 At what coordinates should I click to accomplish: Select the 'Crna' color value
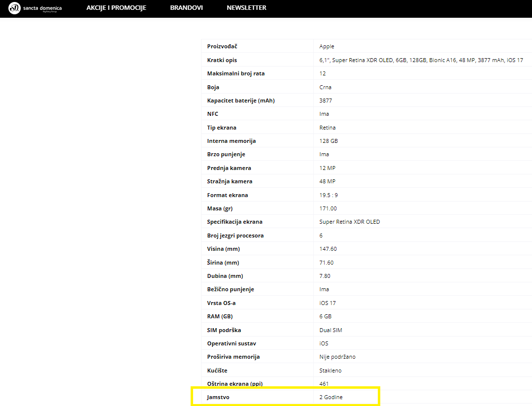(326, 87)
